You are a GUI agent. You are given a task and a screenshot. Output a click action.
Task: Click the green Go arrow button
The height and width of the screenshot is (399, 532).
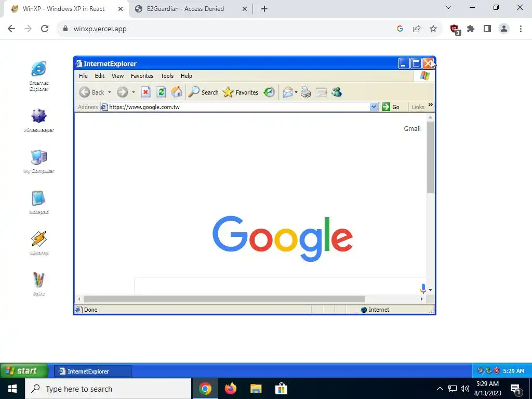386,107
